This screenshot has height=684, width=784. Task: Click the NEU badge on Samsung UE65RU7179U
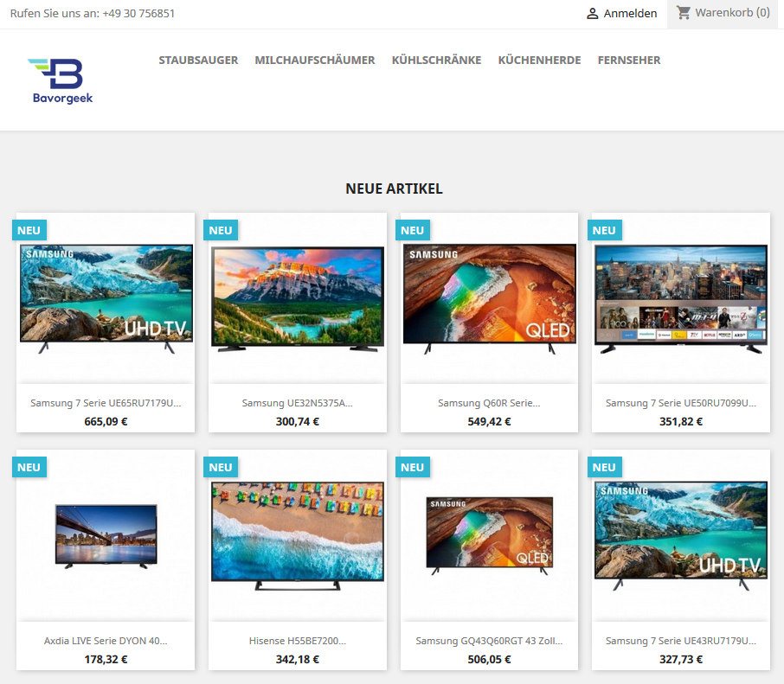tap(29, 230)
